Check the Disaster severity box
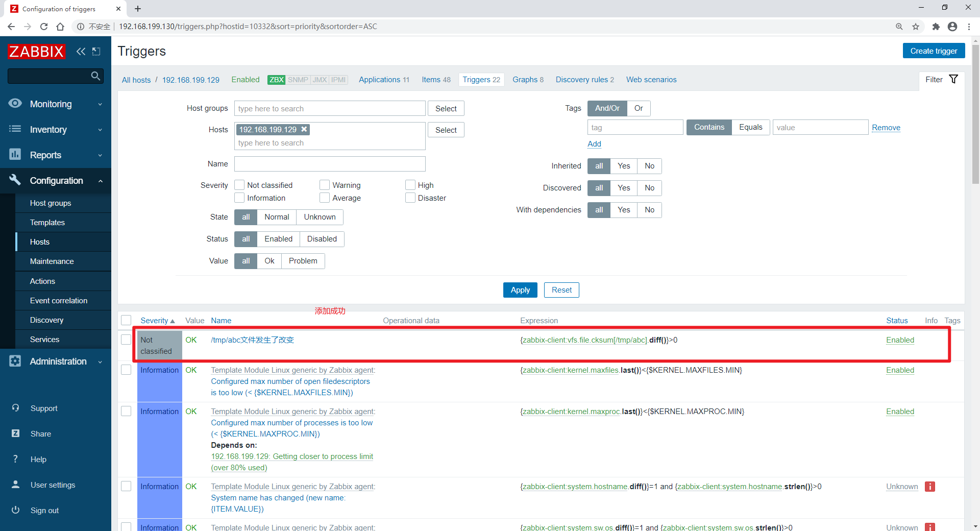The height and width of the screenshot is (531, 980). point(410,198)
